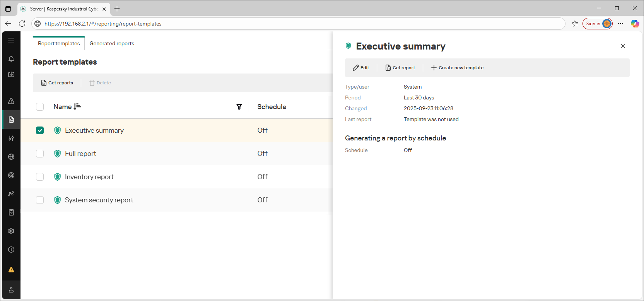Screen dimensions: 644x301
Task: Tick the System security report checkbox
Action: click(x=40, y=200)
